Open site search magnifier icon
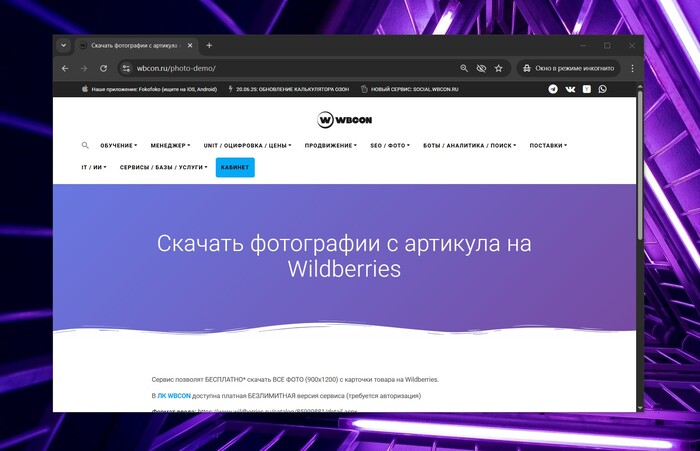 pos(85,146)
